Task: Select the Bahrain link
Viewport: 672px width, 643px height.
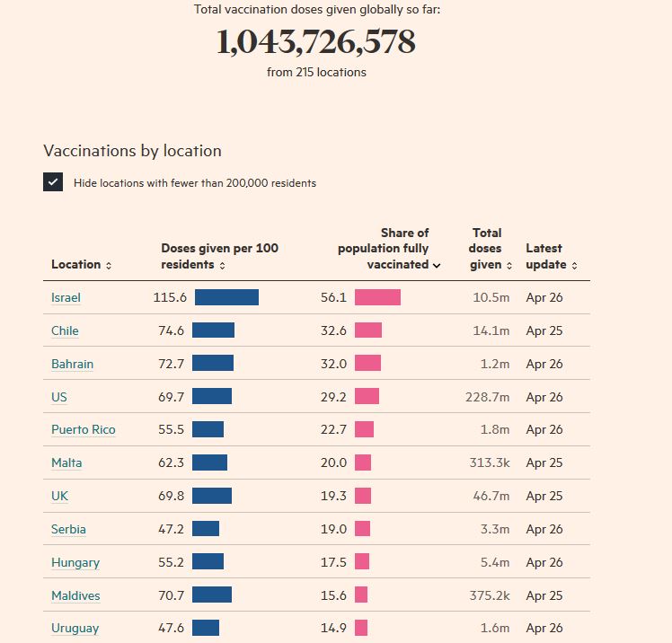Action: click(x=72, y=365)
